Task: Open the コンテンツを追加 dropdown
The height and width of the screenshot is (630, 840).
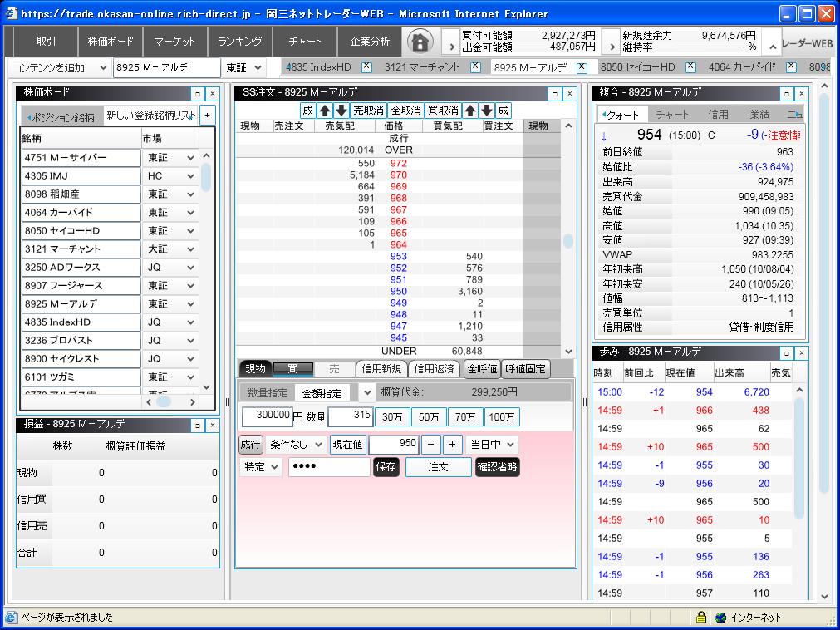Action: (x=103, y=68)
